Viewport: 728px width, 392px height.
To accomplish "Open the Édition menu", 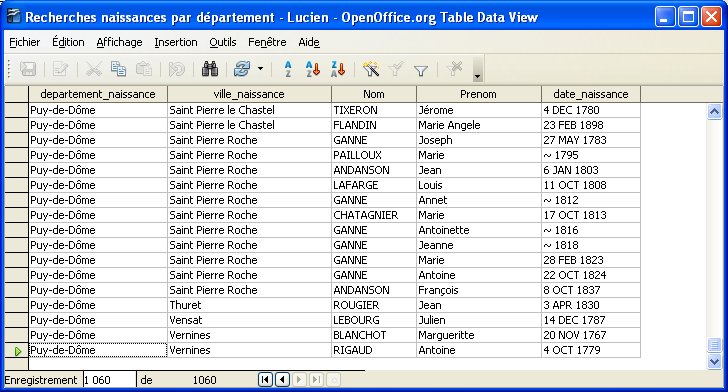I will [x=68, y=42].
